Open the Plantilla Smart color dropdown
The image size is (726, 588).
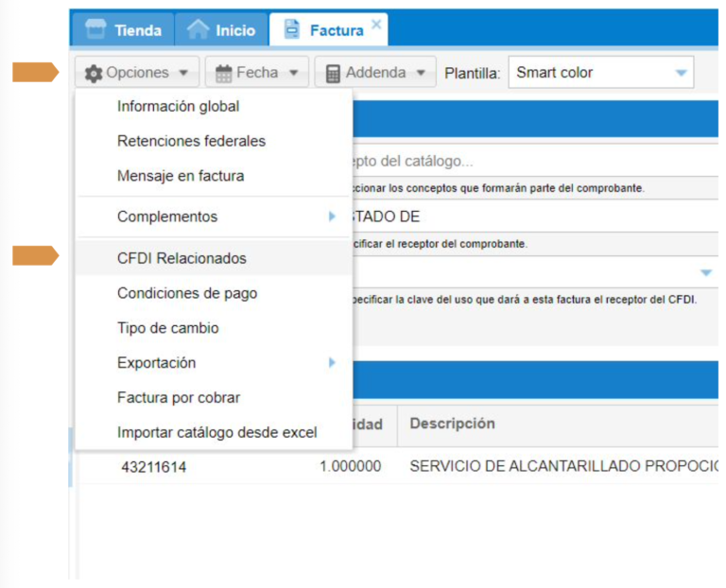681,73
